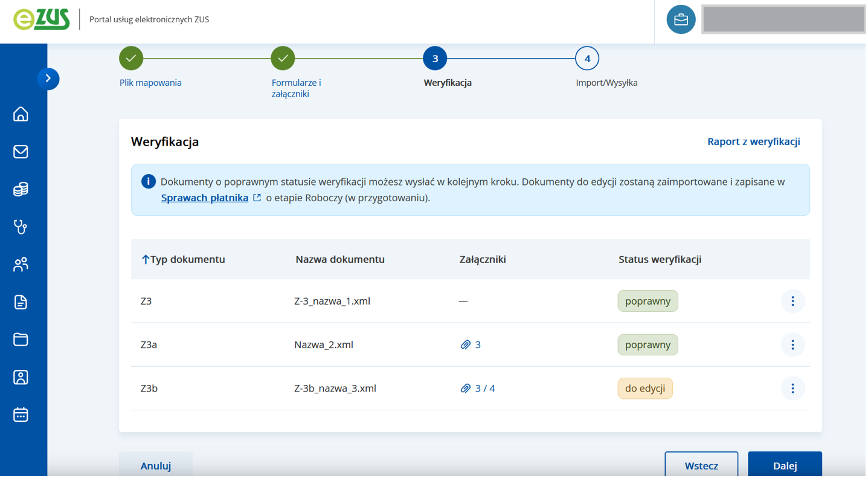The image size is (868, 478).
Task: Click the folder sidebar icon
Action: (x=21, y=340)
